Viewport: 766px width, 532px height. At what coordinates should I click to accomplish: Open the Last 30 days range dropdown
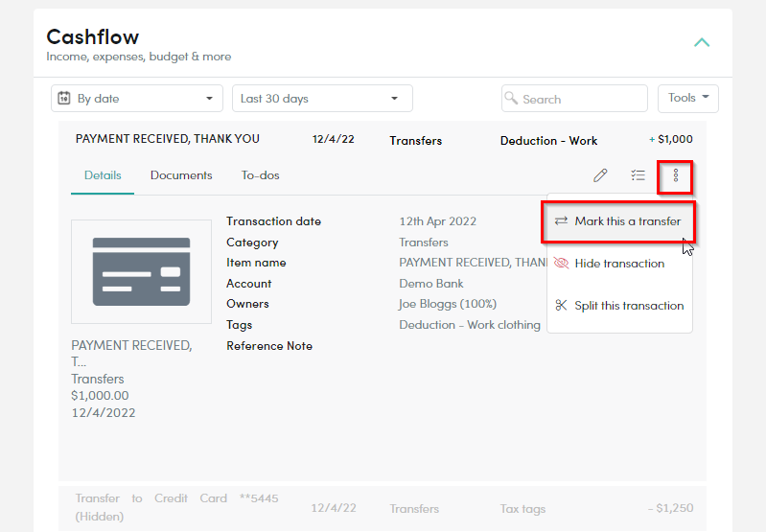(x=322, y=98)
